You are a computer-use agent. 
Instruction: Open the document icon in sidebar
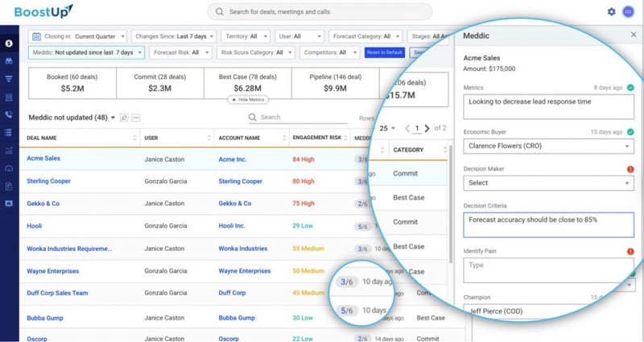(x=9, y=187)
